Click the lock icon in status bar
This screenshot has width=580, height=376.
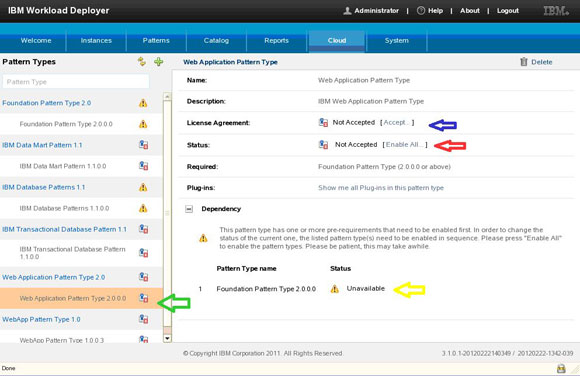pyautogui.click(x=561, y=368)
